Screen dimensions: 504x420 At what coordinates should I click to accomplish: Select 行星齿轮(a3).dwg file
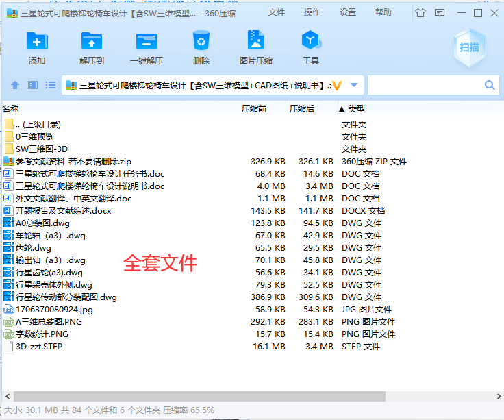pos(49,273)
